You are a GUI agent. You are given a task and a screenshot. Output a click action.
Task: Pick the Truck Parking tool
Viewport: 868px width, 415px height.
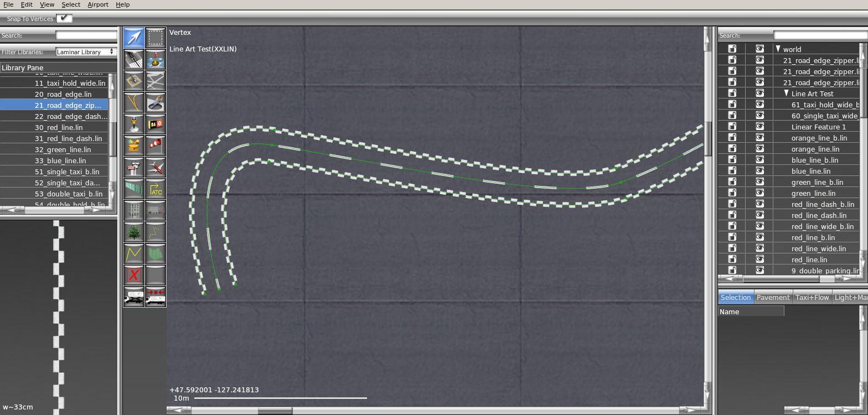click(x=133, y=297)
